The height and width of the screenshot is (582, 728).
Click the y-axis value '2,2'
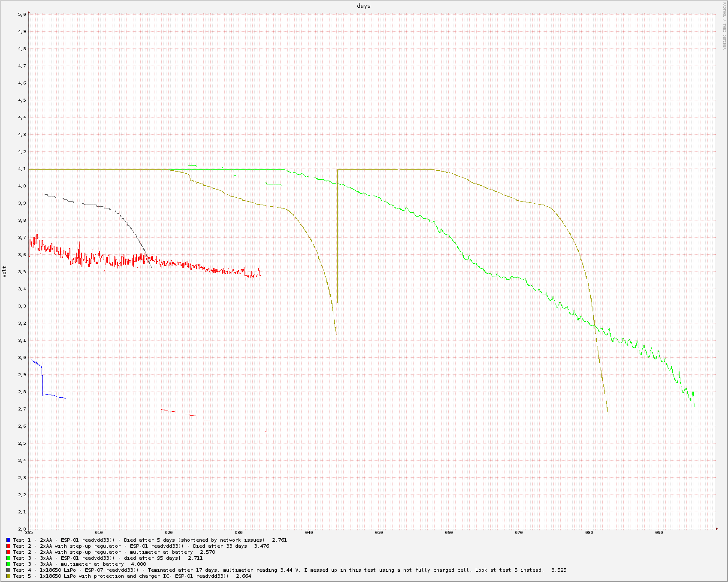22,495
